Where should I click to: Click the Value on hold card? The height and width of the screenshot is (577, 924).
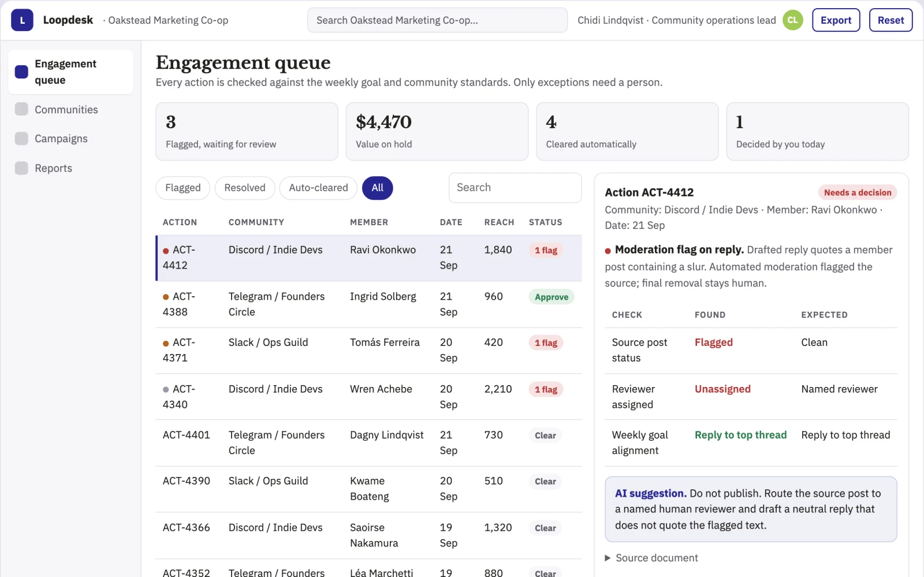[x=437, y=132]
